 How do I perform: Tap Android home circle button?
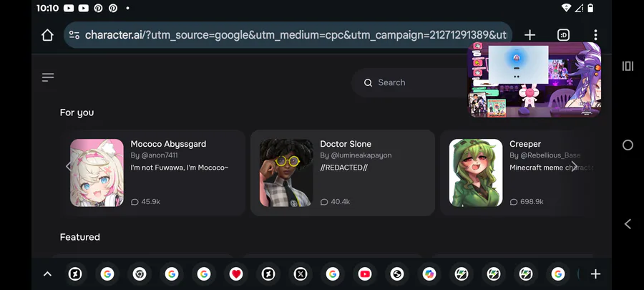tap(628, 145)
